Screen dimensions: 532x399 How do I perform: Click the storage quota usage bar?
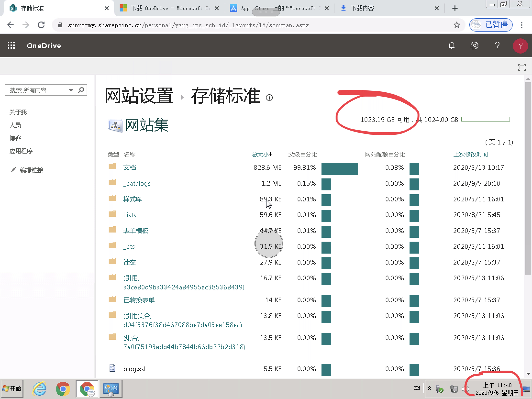(485, 119)
